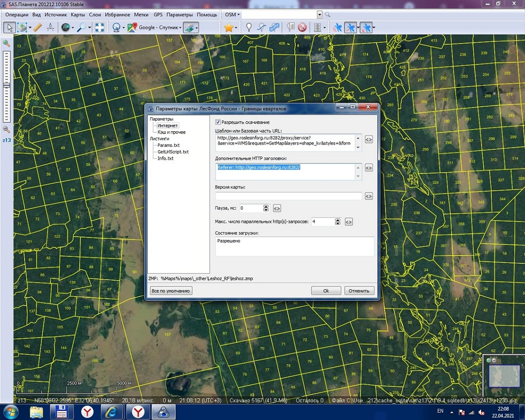Image resolution: width=525 pixels, height=420 pixels.
Task: Decrease max parallel http requests spinner
Action: point(337,224)
